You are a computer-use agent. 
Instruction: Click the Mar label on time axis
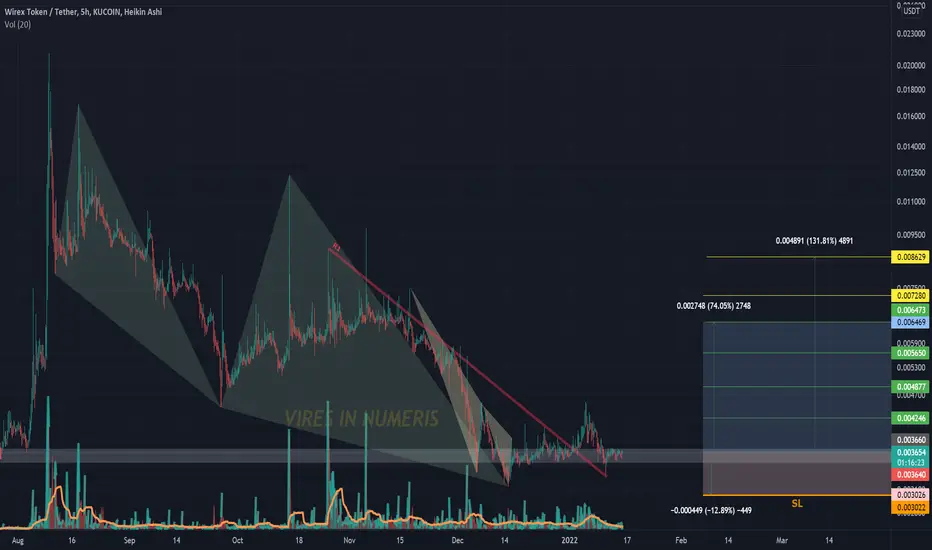tap(782, 540)
